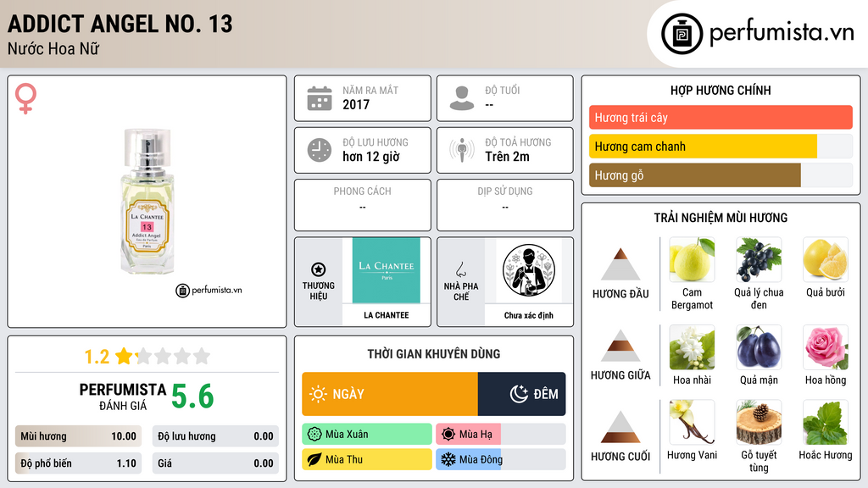The height and width of the screenshot is (488, 868).
Task: Click the pyramid icon above Hương giữa
Action: tap(620, 346)
